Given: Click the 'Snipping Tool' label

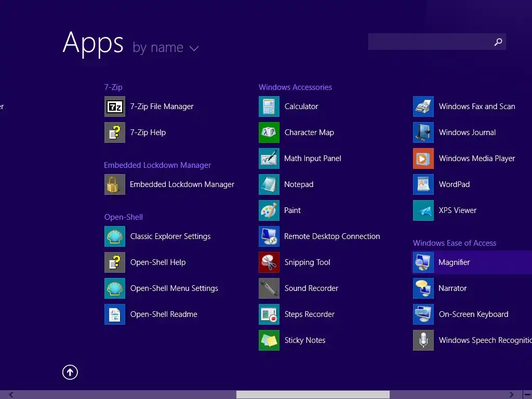Looking at the screenshot, I should (308, 262).
